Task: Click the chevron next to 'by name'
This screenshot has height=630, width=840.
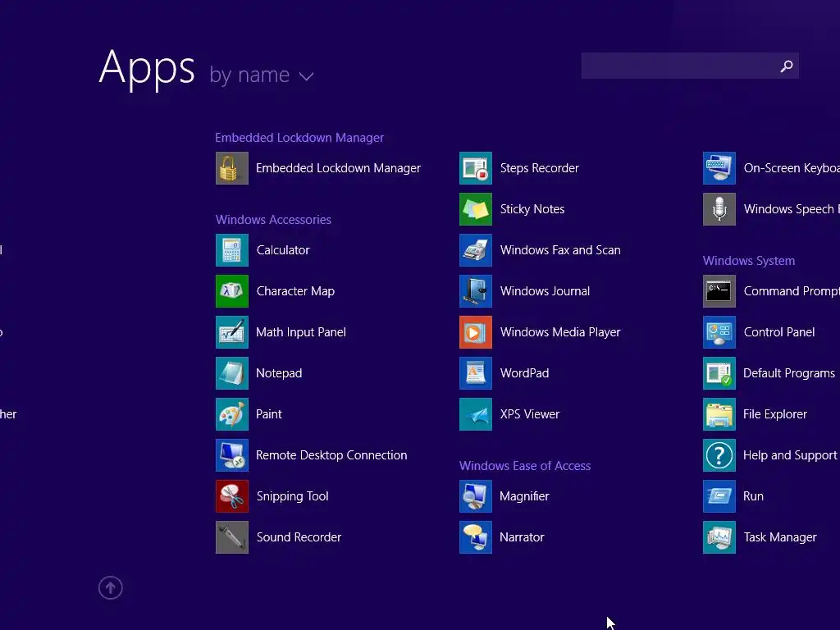Action: click(x=307, y=76)
